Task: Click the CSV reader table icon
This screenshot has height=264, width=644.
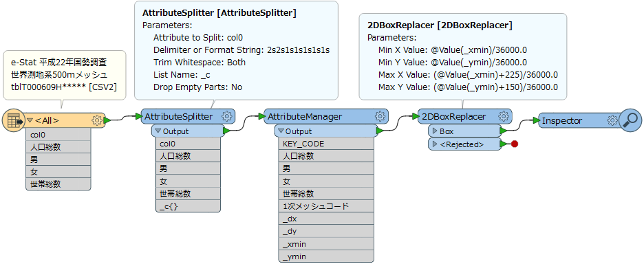Action: 13,121
